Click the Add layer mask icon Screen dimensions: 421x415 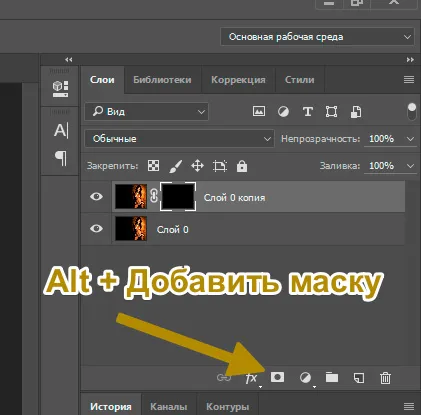tap(277, 377)
